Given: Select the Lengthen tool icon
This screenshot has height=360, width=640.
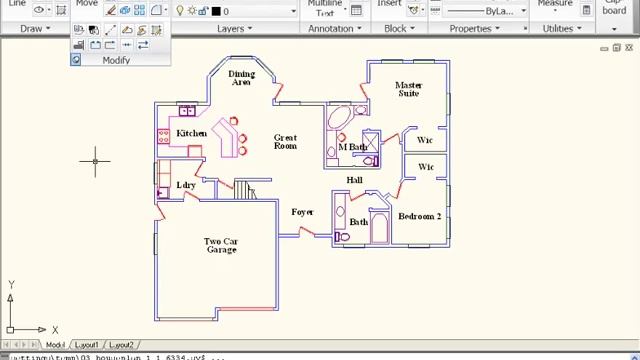Looking at the screenshot, I should coord(110,30).
